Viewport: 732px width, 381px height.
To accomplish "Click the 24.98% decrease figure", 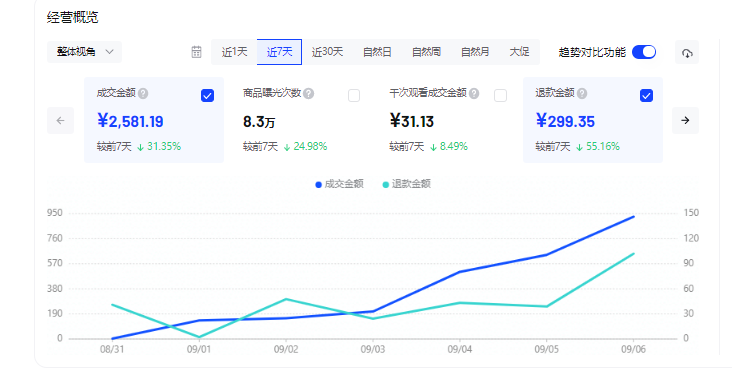I will pos(310,147).
